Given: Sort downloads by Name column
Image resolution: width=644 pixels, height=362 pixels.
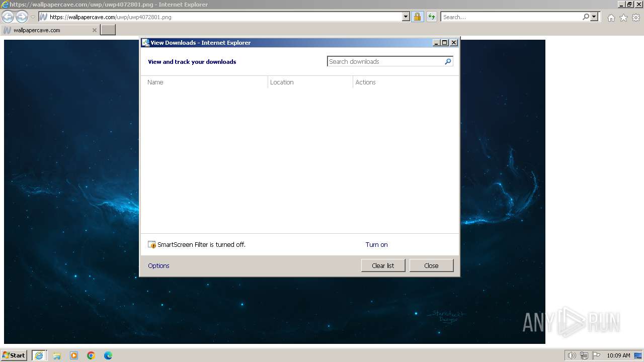Looking at the screenshot, I should click(205, 82).
